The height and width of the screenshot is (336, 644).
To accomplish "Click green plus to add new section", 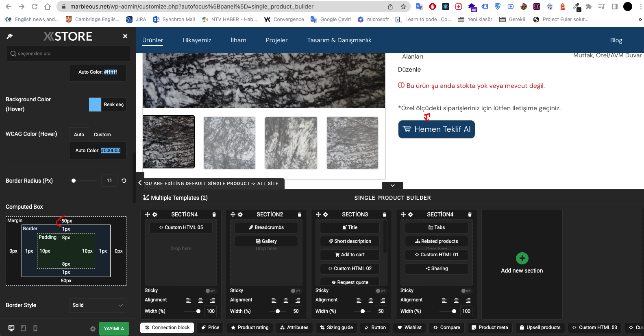I will tap(522, 258).
